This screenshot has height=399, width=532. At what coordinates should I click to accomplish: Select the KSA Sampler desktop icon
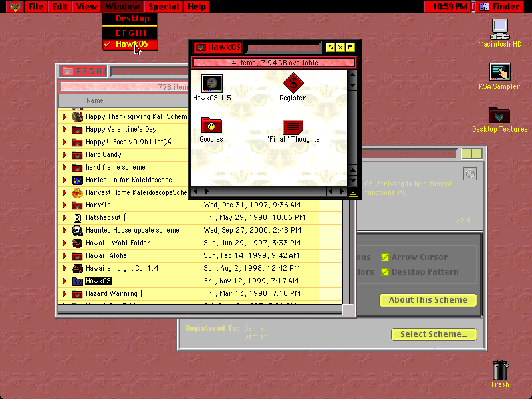coord(500,72)
